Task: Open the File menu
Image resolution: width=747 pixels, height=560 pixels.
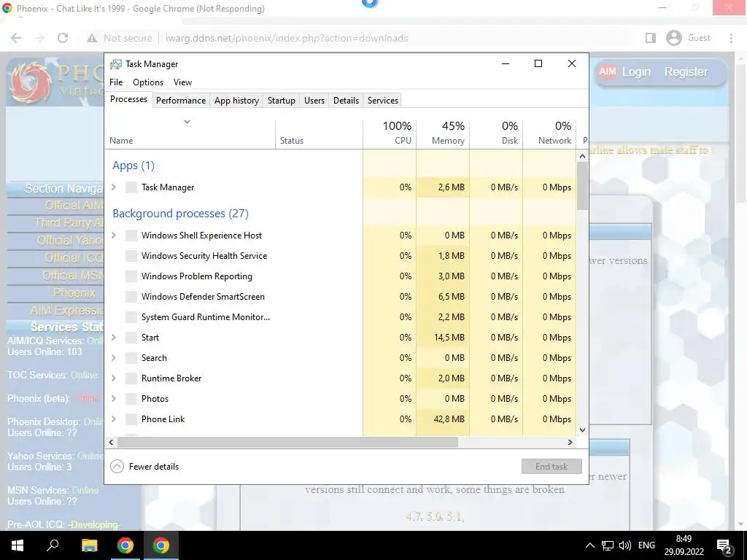Action: click(x=116, y=82)
